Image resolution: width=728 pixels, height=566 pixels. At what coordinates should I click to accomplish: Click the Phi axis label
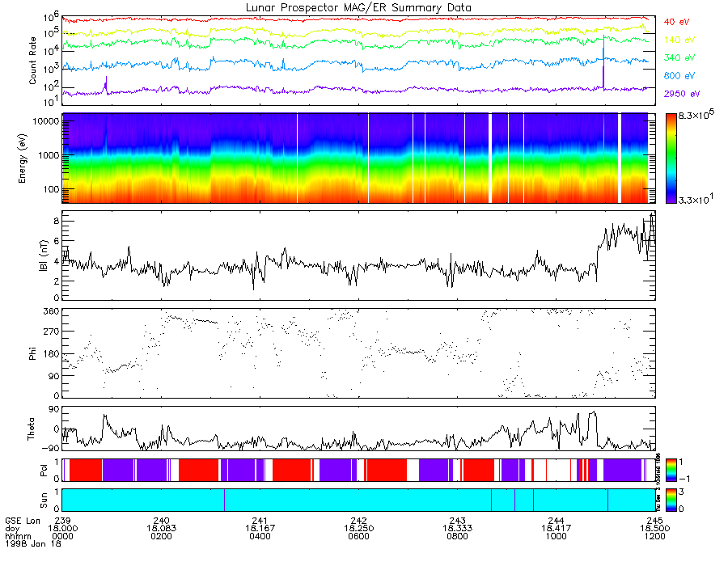point(32,353)
